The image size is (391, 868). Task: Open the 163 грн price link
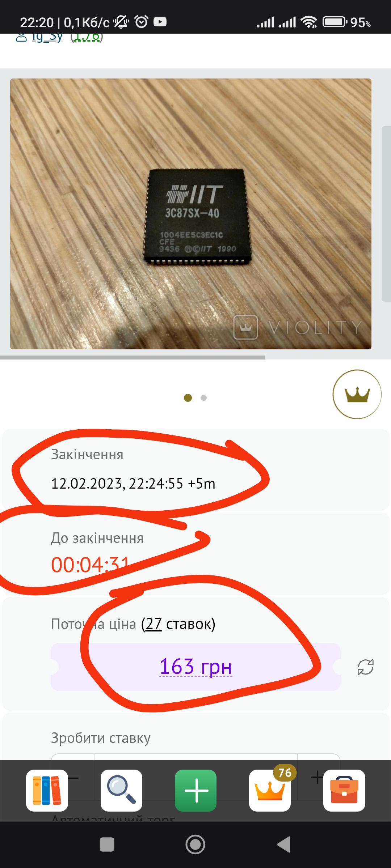click(195, 666)
